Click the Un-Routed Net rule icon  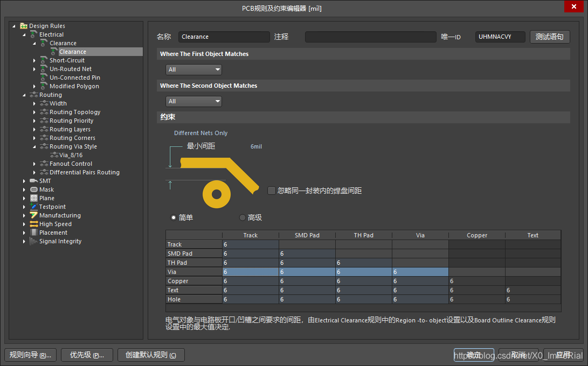pos(44,69)
